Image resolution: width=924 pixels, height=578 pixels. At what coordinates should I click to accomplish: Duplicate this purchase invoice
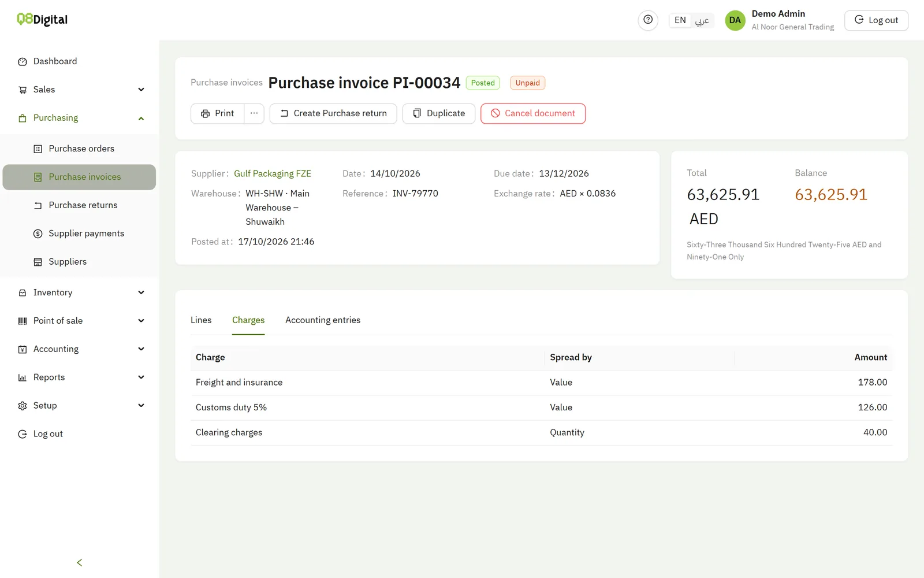[439, 113]
